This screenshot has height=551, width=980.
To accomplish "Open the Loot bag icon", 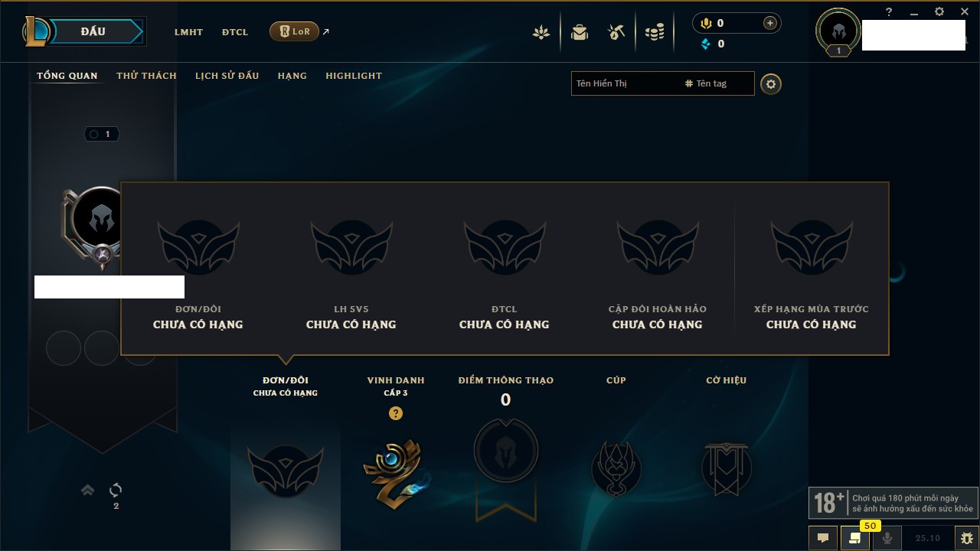I will pyautogui.click(x=580, y=32).
